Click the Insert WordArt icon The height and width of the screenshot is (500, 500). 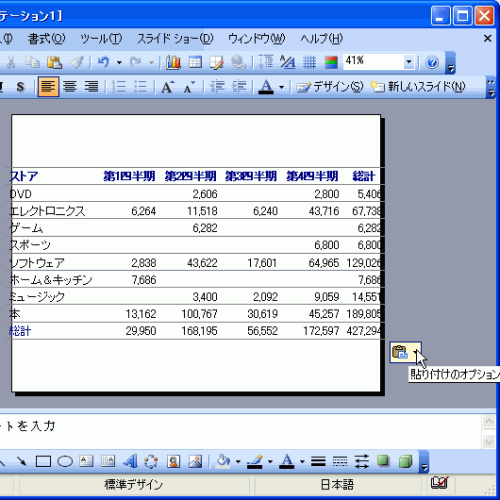point(130,462)
